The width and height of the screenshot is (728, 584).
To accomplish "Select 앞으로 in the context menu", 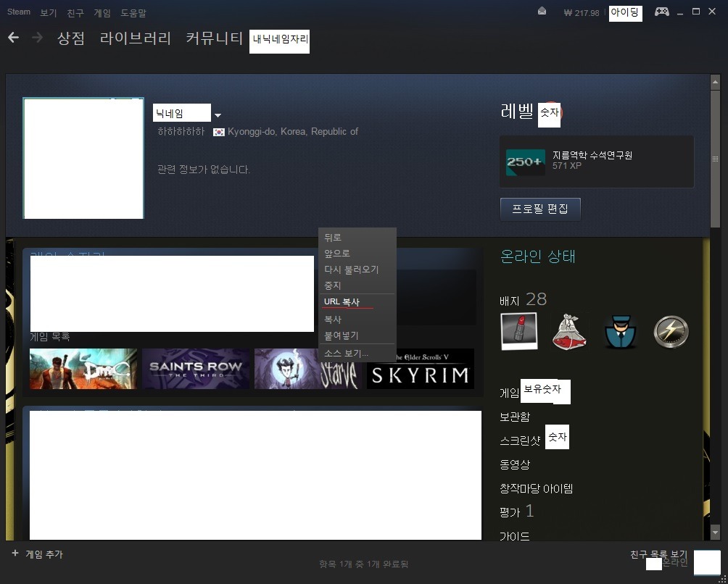I will [357, 254].
